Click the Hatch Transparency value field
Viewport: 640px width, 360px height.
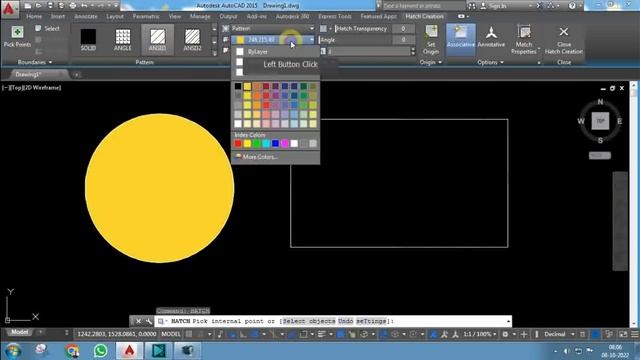tap(403, 29)
